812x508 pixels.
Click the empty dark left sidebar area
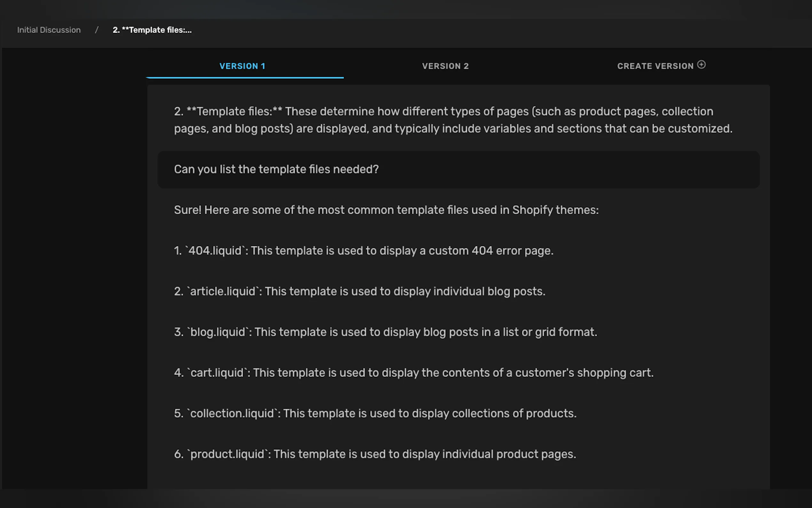click(x=74, y=269)
